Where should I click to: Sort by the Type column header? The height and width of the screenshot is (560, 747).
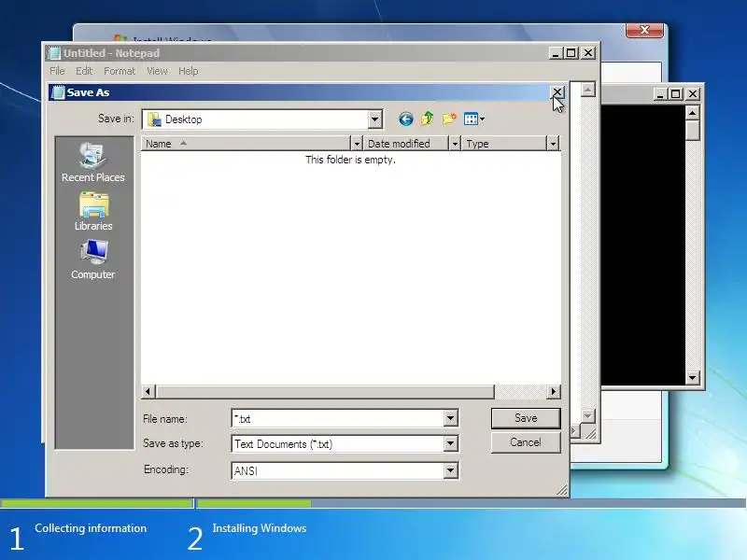(x=504, y=144)
